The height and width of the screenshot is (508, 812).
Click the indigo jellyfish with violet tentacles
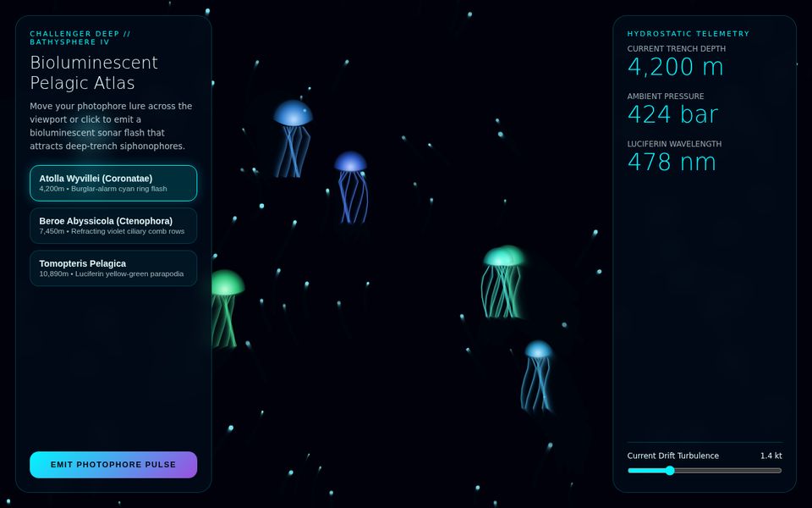(352, 187)
